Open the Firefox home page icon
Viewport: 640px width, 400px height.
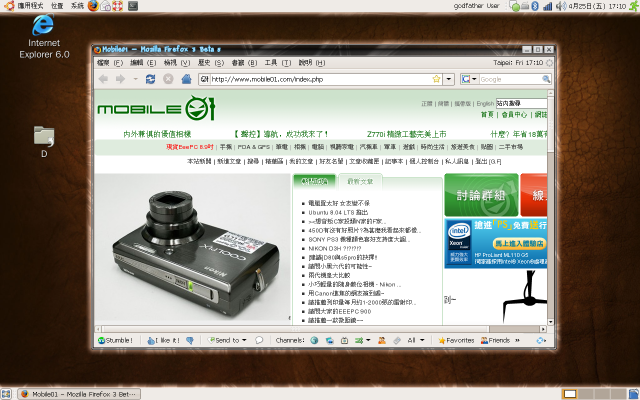(x=186, y=79)
